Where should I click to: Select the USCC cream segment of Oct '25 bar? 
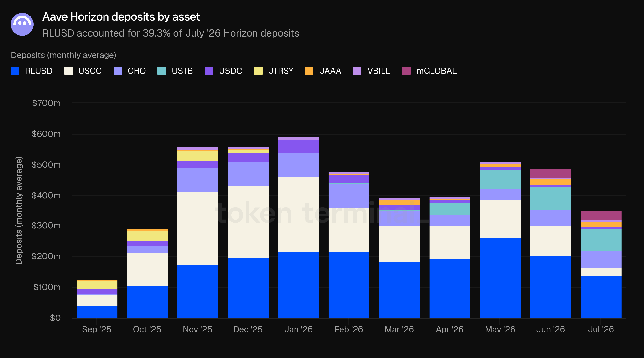pos(147,270)
